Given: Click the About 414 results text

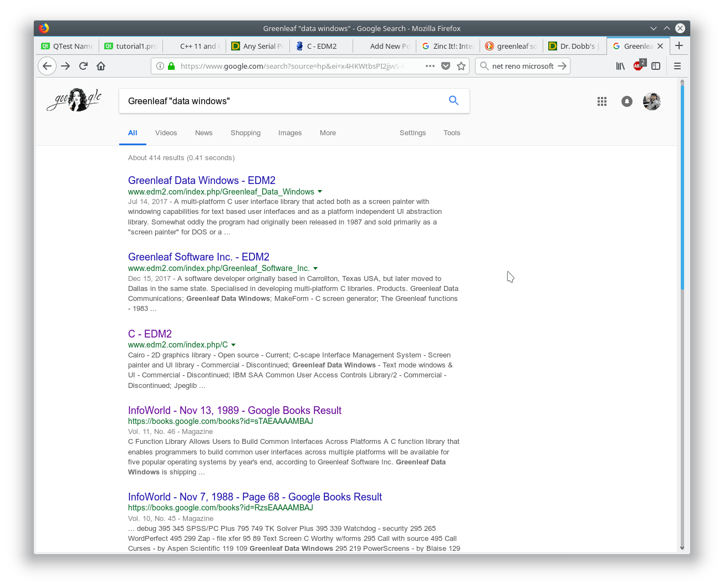Looking at the screenshot, I should pos(181,158).
